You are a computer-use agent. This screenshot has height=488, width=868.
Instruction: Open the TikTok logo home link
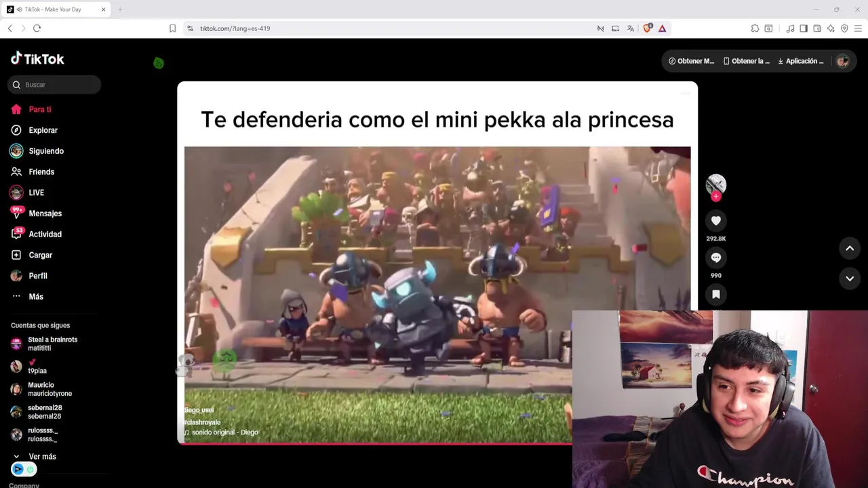(37, 59)
